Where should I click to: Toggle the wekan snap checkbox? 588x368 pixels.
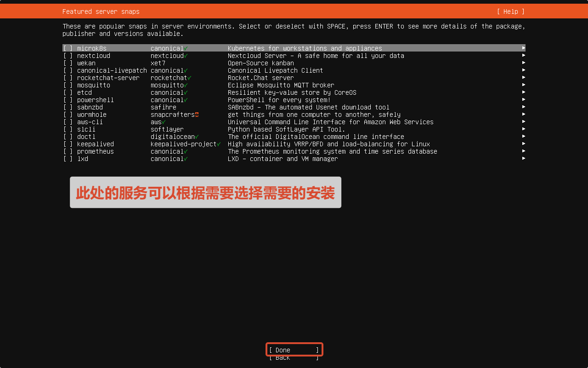[68, 63]
